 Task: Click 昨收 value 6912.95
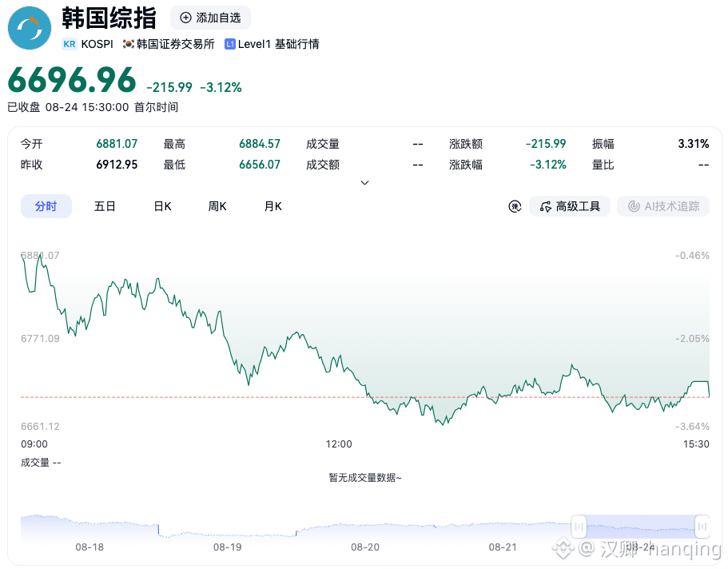tap(117, 165)
